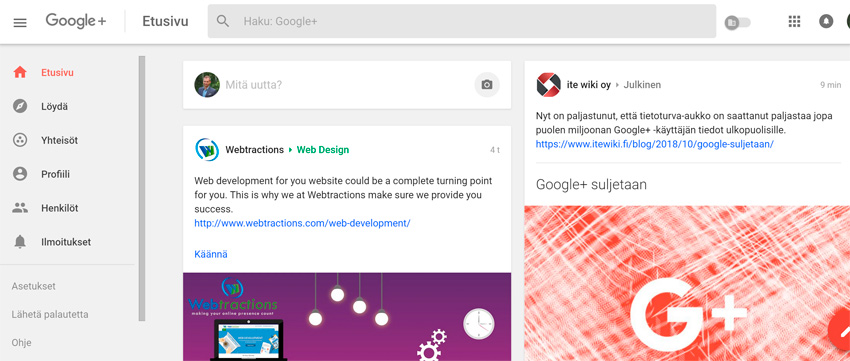Click the Google+ logo
The height and width of the screenshot is (361, 850).
point(76,21)
